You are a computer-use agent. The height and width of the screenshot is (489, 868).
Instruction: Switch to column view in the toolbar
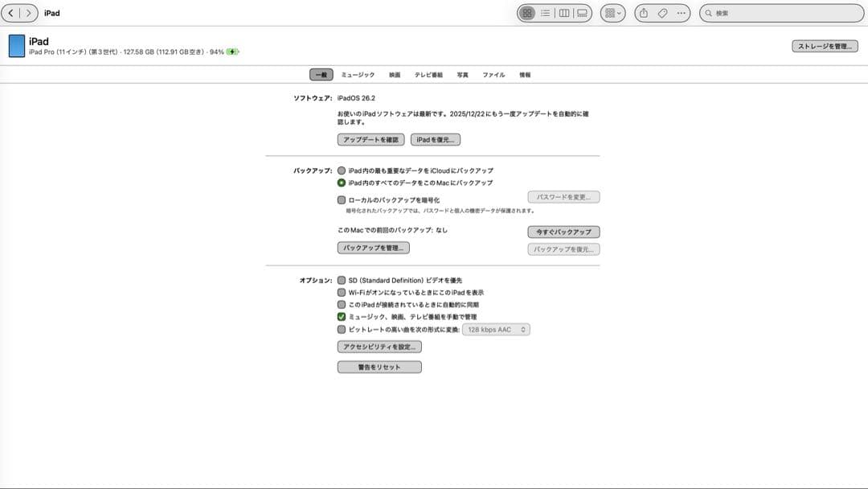(563, 13)
